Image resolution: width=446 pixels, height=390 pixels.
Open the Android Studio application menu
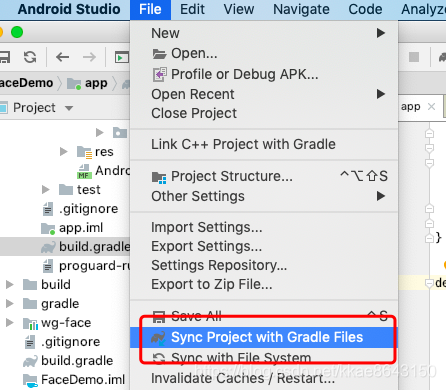pos(69,9)
